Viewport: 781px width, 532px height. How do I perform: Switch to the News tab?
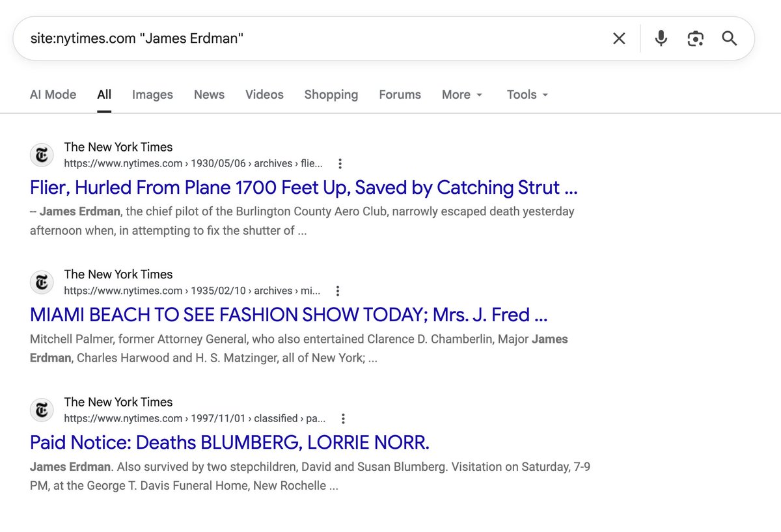(x=209, y=94)
